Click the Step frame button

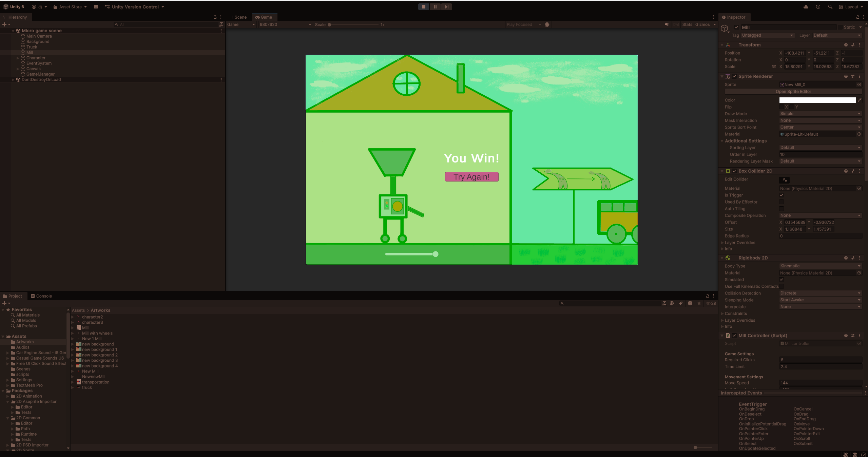(x=446, y=7)
